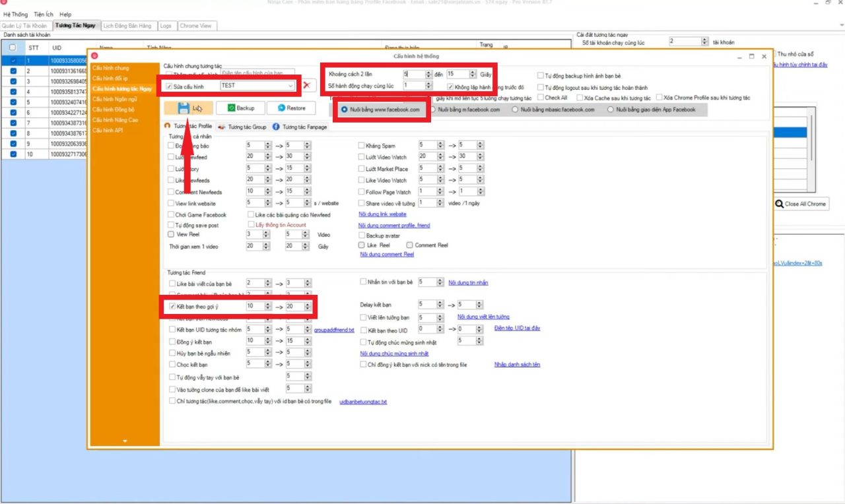845x504 pixels.
Task: Open Cấu hình Nâng Cao sidebar item
Action: tap(116, 120)
